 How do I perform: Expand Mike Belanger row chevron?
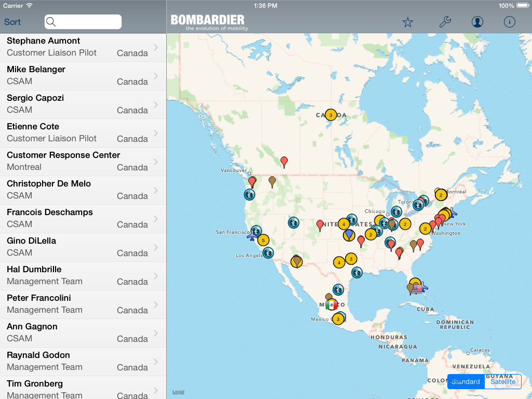pos(156,76)
